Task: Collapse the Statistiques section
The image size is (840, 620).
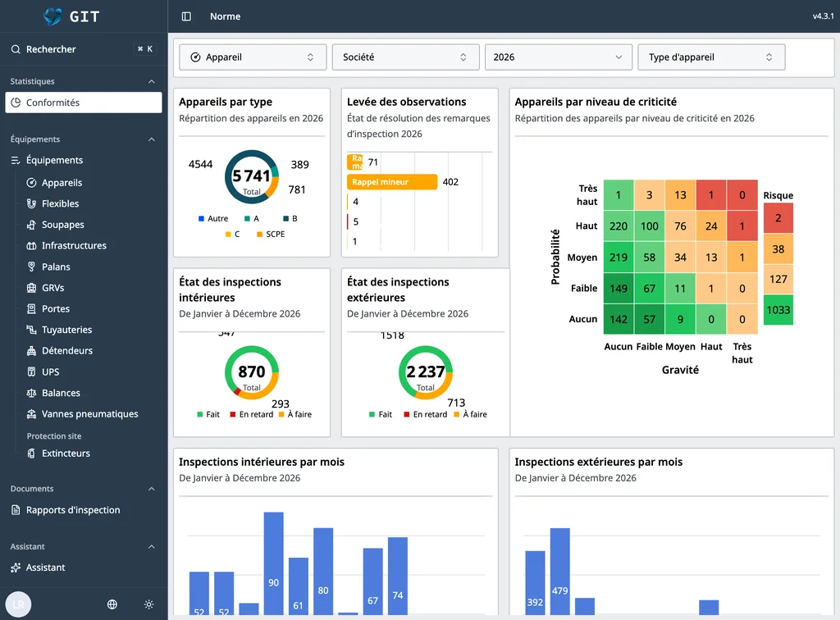Action: [152, 81]
